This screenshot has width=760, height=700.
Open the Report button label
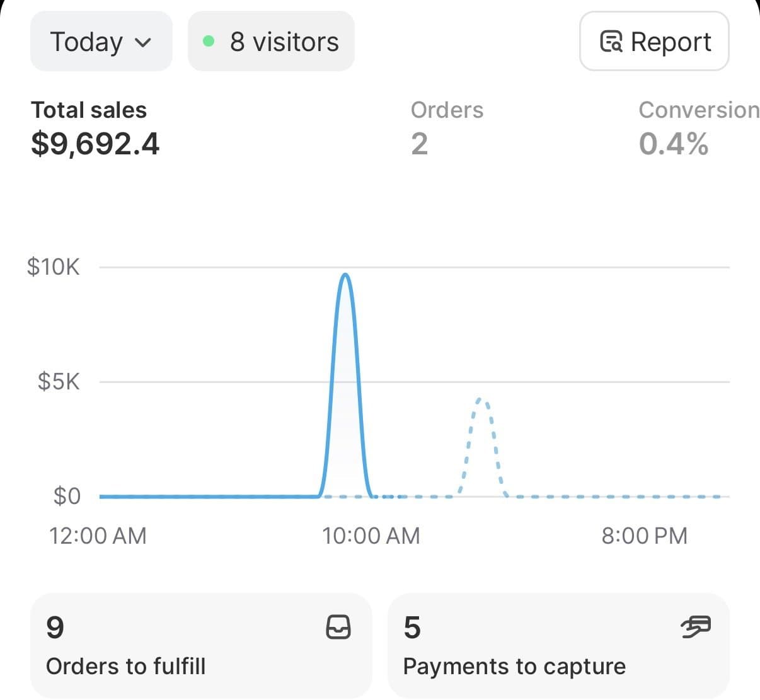point(671,42)
